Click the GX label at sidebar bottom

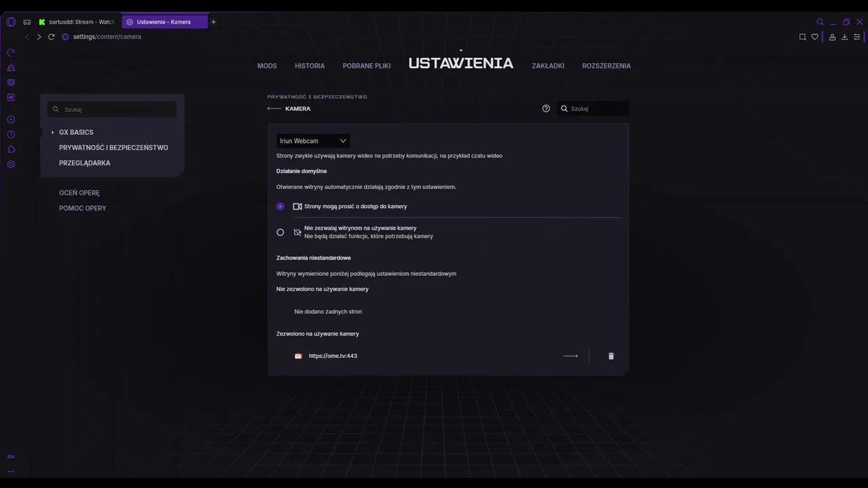point(11,456)
